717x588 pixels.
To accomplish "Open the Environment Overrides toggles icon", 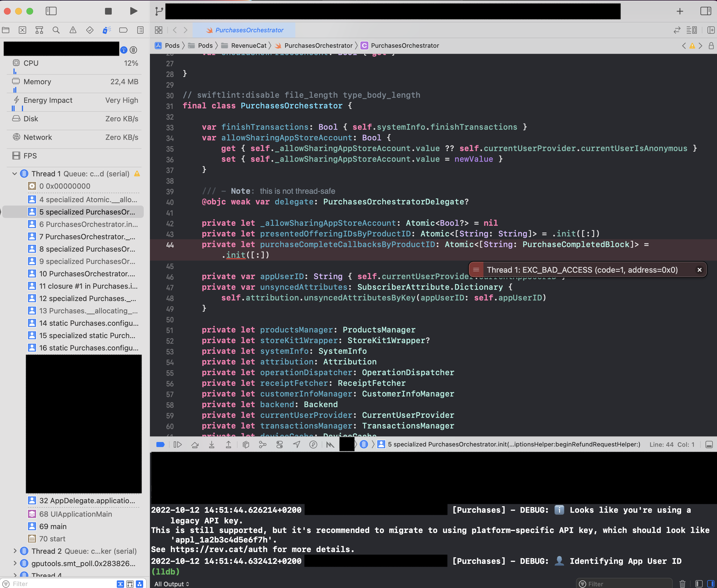I will pyautogui.click(x=279, y=445).
